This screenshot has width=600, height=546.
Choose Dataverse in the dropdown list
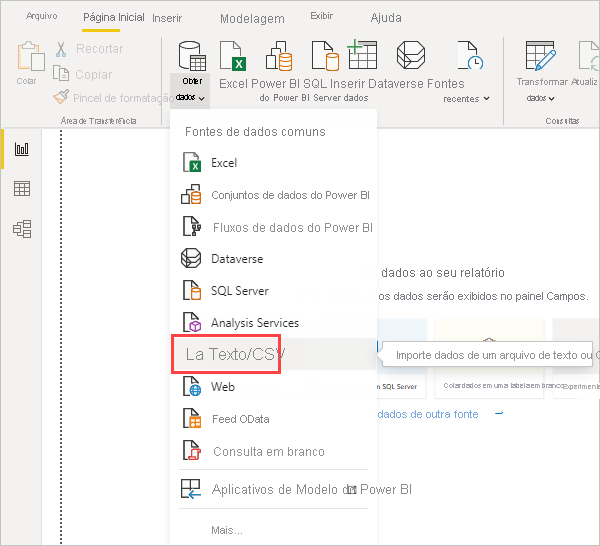[274, 259]
